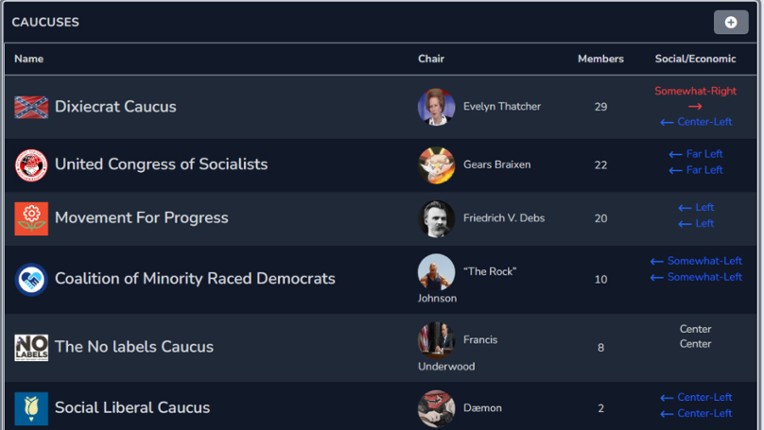Image resolution: width=764 pixels, height=430 pixels.
Task: Click Gears Braixen's avatar picture
Action: [436, 165]
